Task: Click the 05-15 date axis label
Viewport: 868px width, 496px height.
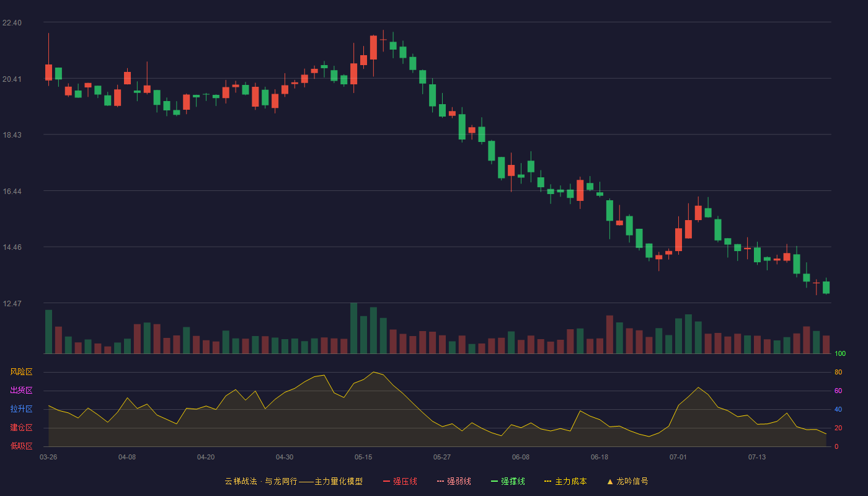Action: pyautogui.click(x=363, y=457)
